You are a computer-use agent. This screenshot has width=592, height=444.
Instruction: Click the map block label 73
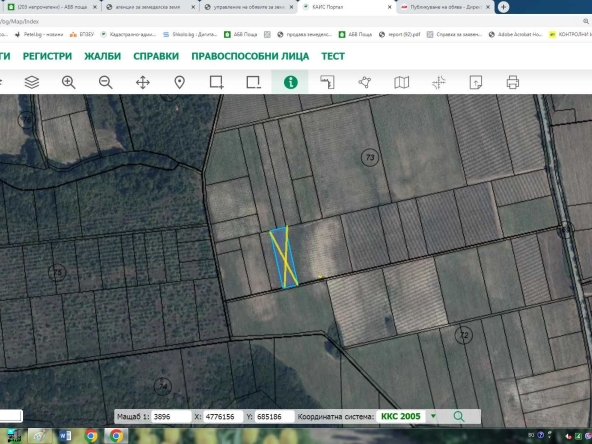[370, 157]
